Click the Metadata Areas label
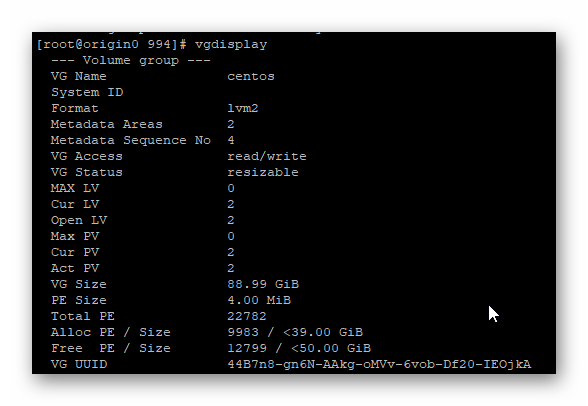 tap(107, 124)
